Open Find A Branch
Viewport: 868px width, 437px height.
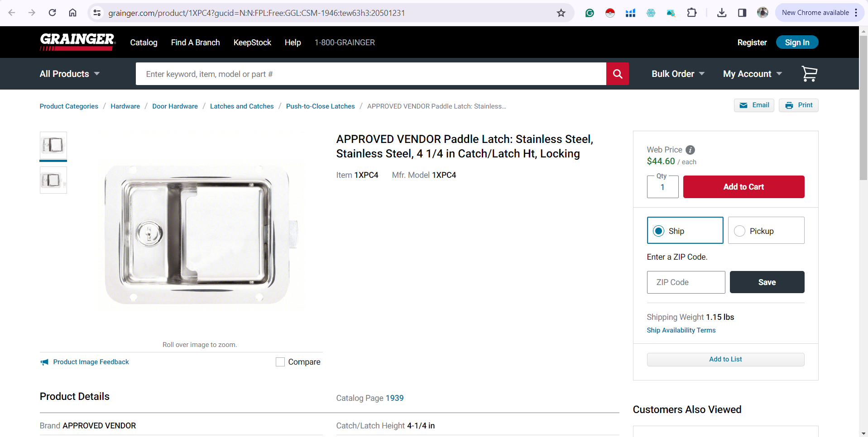195,42
